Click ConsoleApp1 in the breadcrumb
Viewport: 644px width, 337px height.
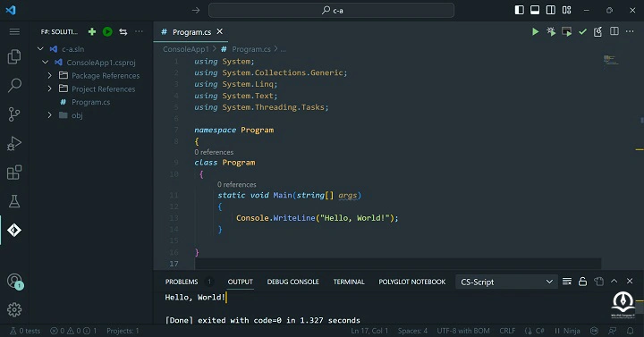[x=186, y=49]
